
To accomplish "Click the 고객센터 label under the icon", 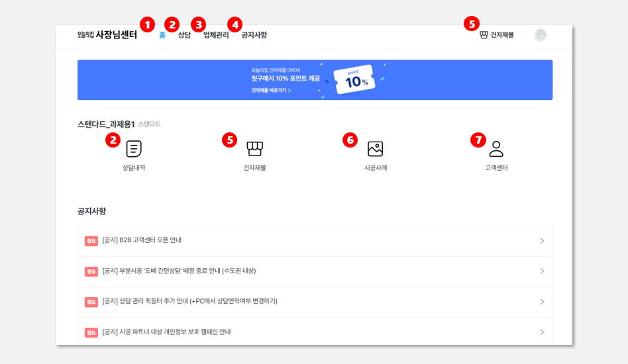I will pyautogui.click(x=496, y=167).
